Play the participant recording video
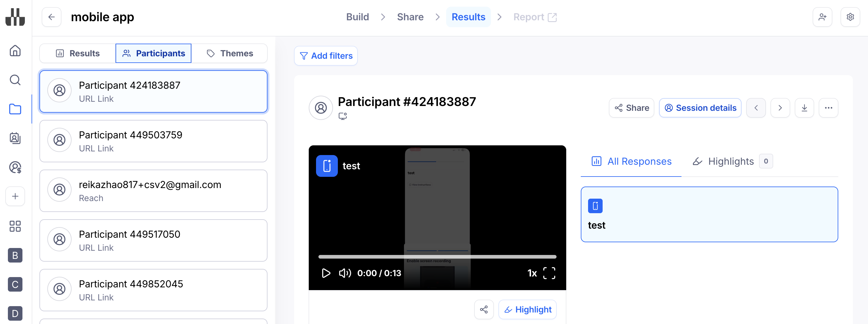868x324 pixels. tap(326, 273)
